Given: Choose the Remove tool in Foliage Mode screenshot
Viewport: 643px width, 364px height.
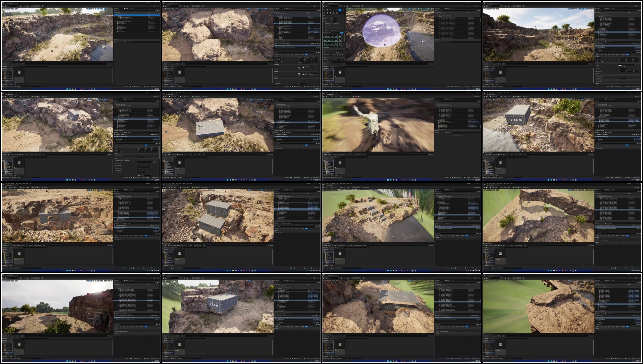Looking at the screenshot, I should click(x=334, y=12).
